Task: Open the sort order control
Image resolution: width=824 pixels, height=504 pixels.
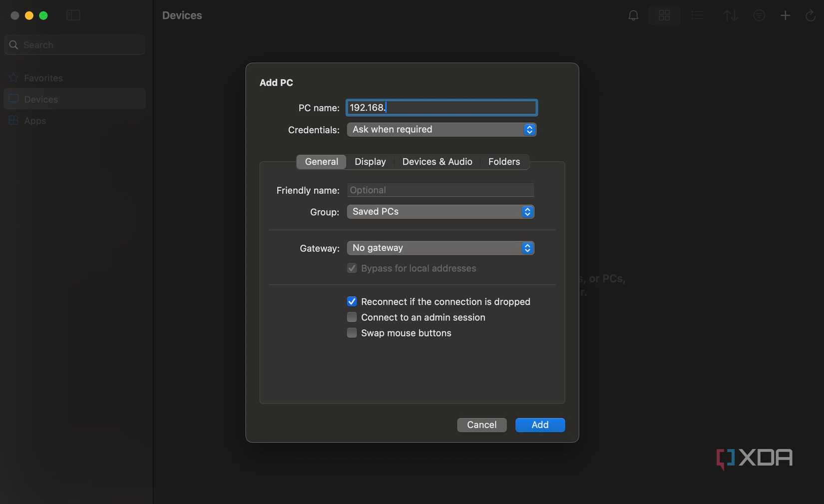Action: pos(730,15)
